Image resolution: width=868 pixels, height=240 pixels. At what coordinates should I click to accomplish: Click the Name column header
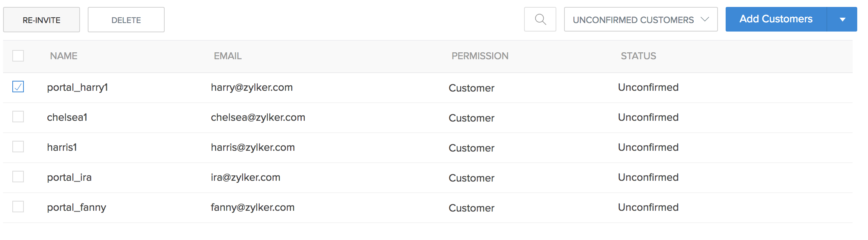[63, 56]
